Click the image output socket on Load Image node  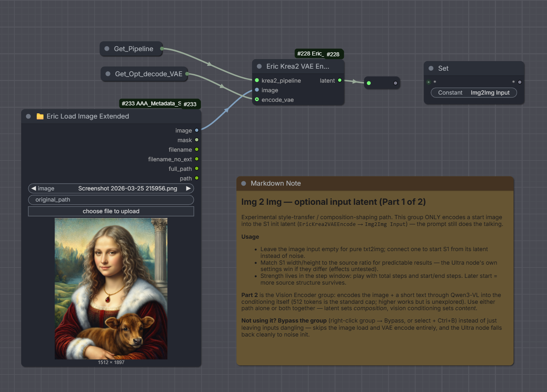(197, 130)
